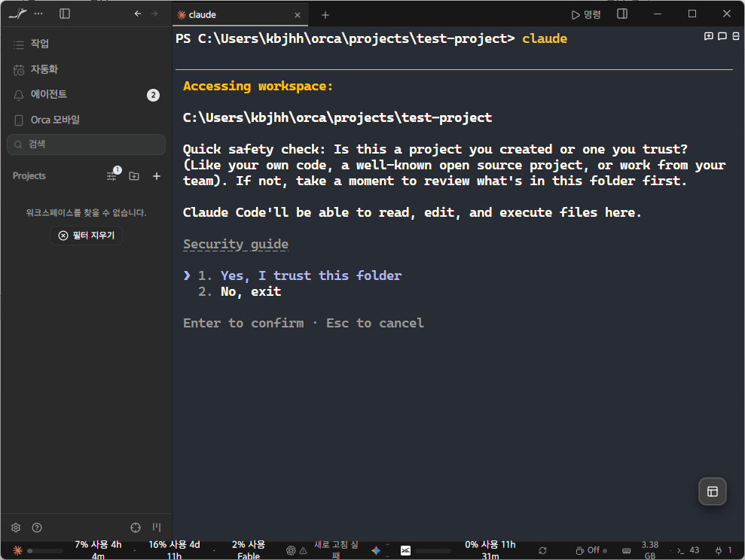The width and height of the screenshot is (745, 560).
Task: Click the white square app icon in status bar
Action: point(405,550)
